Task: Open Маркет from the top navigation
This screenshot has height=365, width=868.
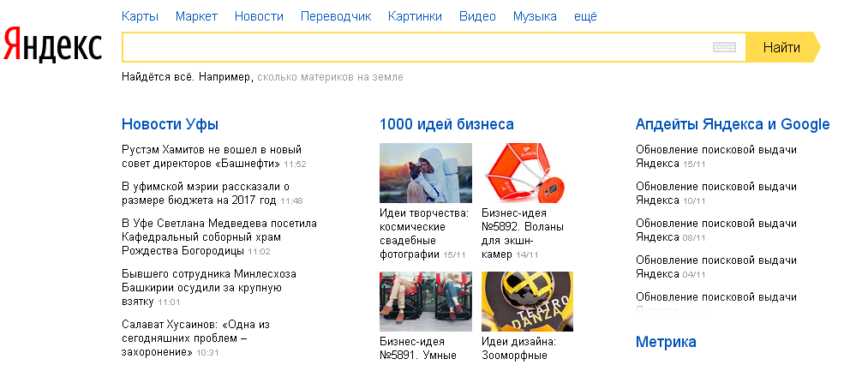Action: click(196, 16)
